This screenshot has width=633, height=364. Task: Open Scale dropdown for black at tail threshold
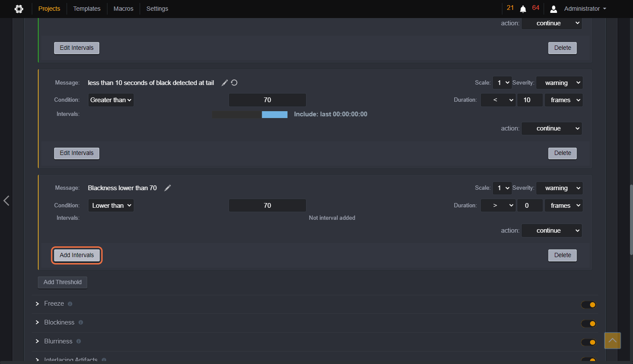[x=502, y=83]
